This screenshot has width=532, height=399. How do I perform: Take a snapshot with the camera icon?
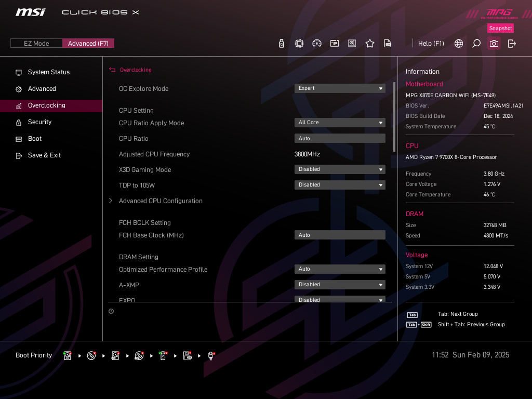click(494, 44)
